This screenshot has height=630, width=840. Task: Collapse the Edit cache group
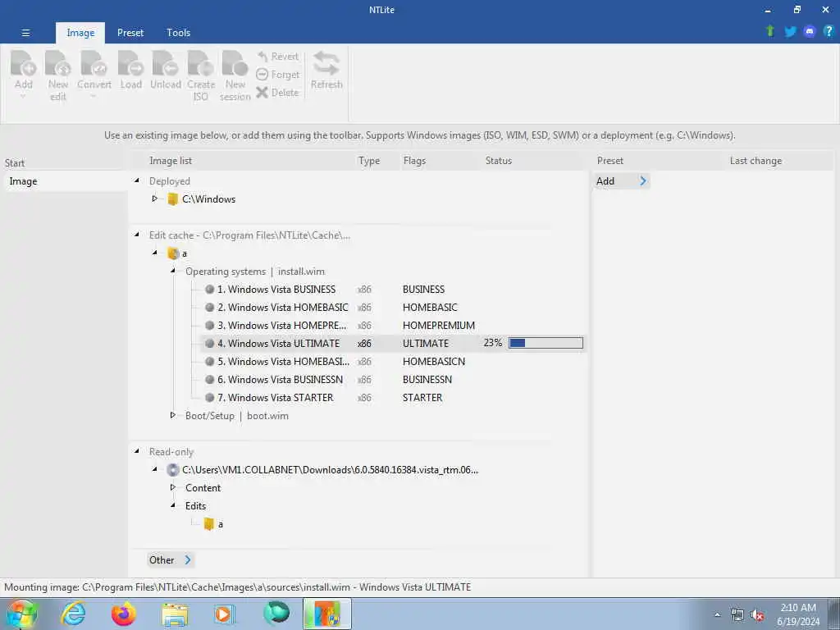click(x=137, y=234)
